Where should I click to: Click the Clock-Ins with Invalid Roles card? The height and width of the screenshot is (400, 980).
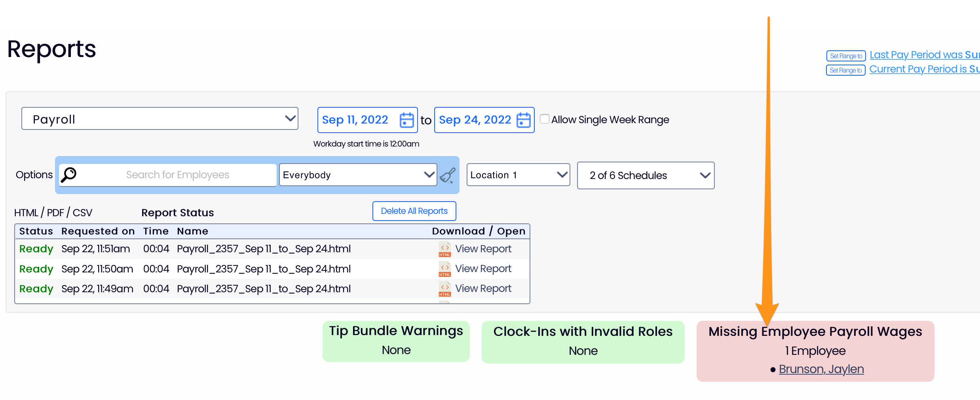click(583, 342)
